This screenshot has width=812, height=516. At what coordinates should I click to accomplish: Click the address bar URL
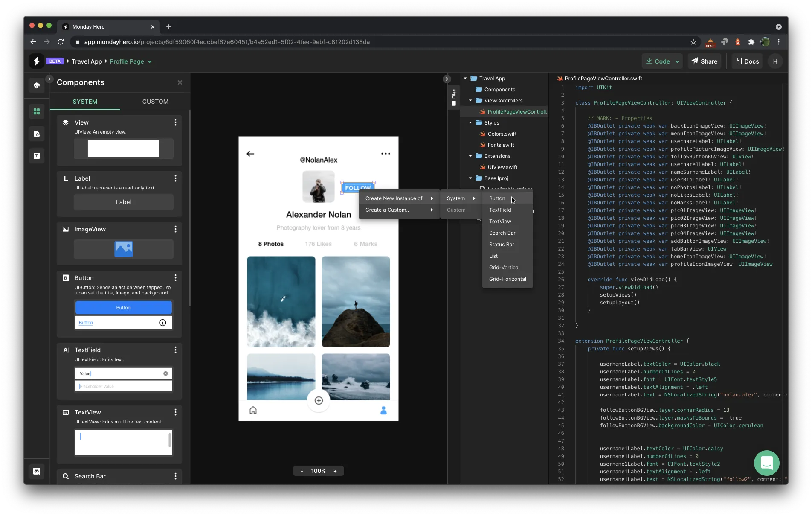click(x=227, y=42)
